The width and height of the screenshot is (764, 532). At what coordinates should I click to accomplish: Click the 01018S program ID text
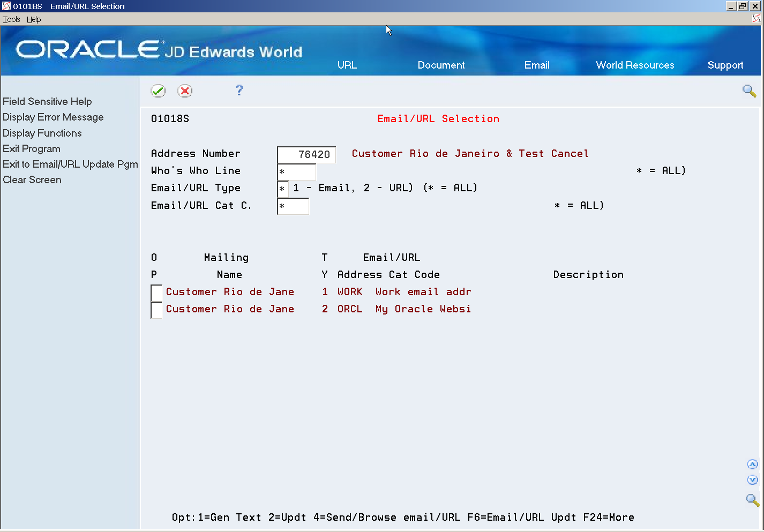pos(170,119)
